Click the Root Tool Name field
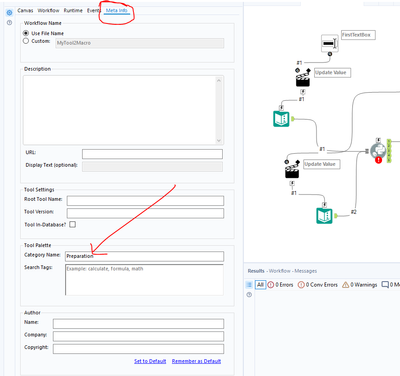 pos(145,201)
